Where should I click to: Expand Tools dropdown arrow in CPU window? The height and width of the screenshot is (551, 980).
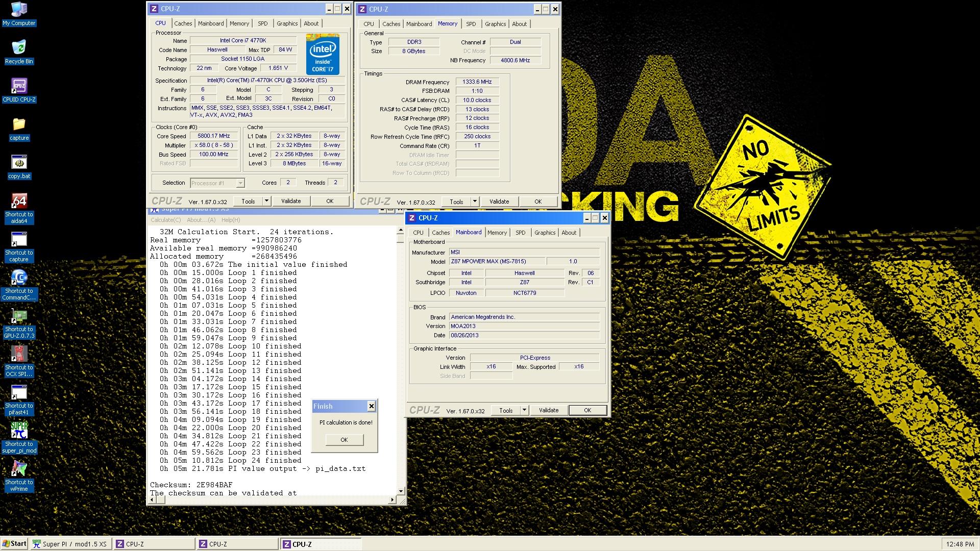266,201
